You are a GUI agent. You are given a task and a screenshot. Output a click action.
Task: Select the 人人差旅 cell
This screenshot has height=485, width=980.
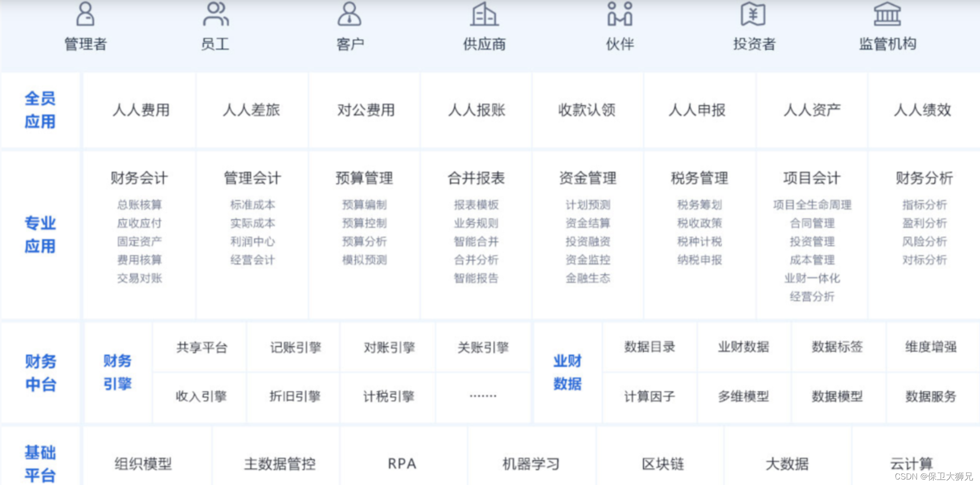tap(252, 110)
